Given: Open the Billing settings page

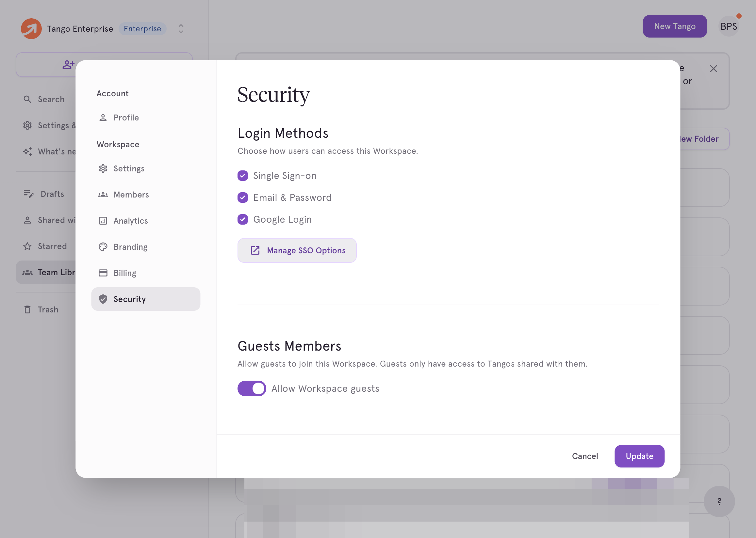Looking at the screenshot, I should coord(146,273).
